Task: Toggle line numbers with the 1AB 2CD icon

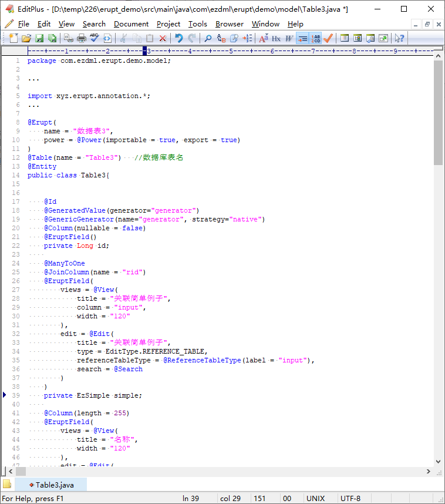Action: click(x=315, y=38)
